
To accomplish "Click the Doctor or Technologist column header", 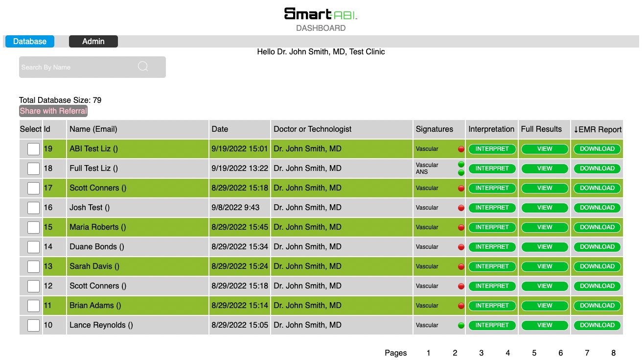I will 342,129.
